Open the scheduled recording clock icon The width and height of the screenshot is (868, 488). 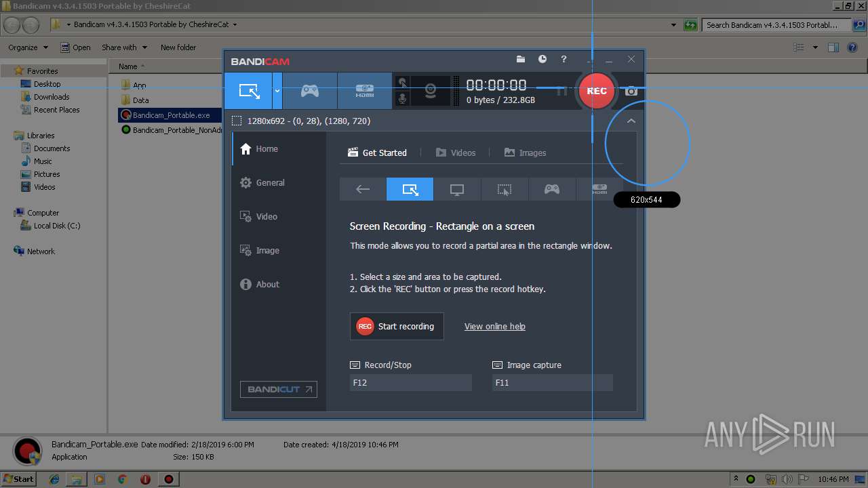542,60
